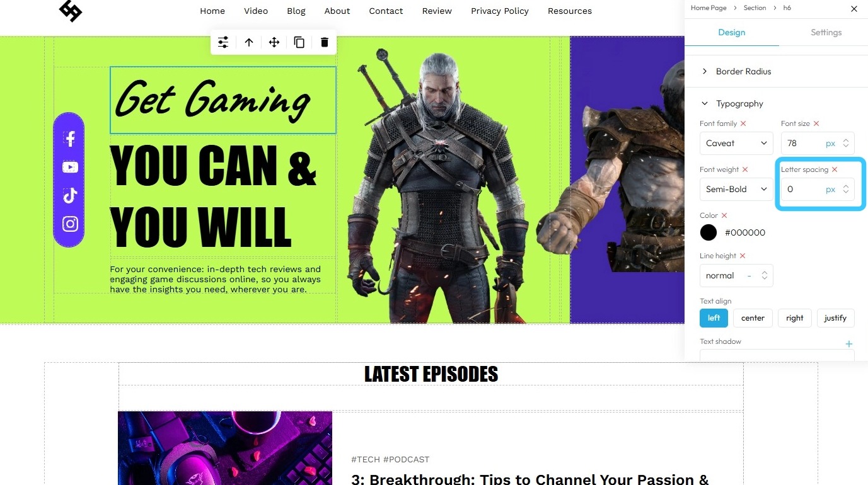
Task: Select the For your convenience paragraph
Action: coord(216,280)
